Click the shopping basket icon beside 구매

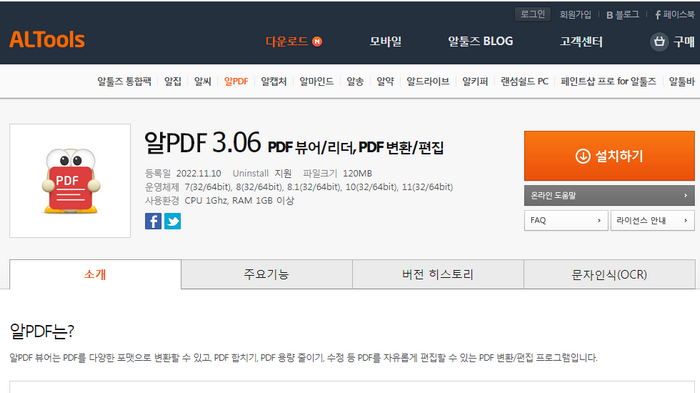pos(659,42)
